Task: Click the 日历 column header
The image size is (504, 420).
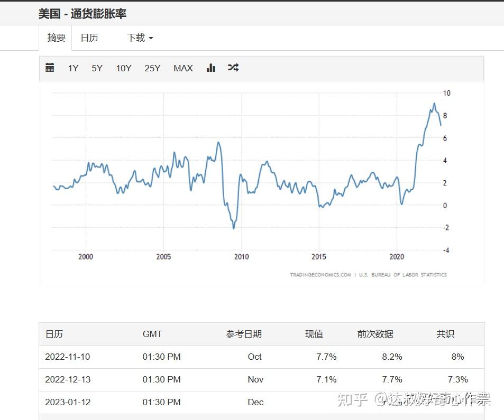Action: [x=54, y=334]
